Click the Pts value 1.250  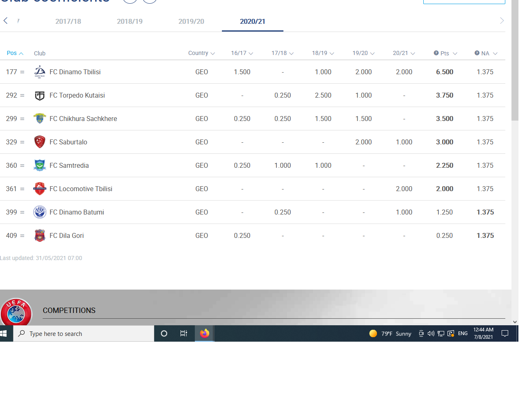pyautogui.click(x=445, y=212)
